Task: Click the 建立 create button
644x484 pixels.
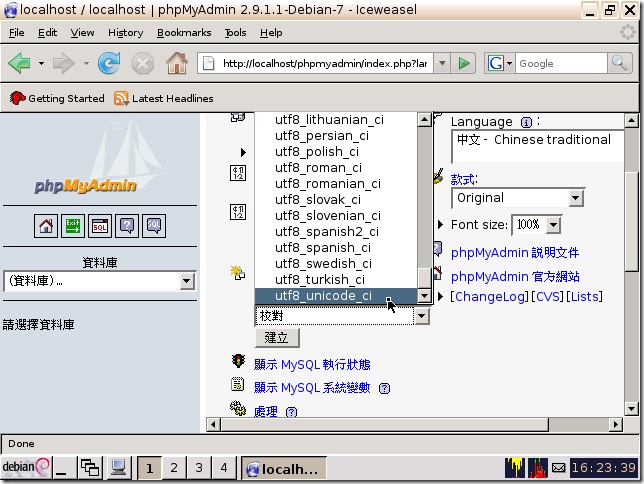Action: coord(277,338)
